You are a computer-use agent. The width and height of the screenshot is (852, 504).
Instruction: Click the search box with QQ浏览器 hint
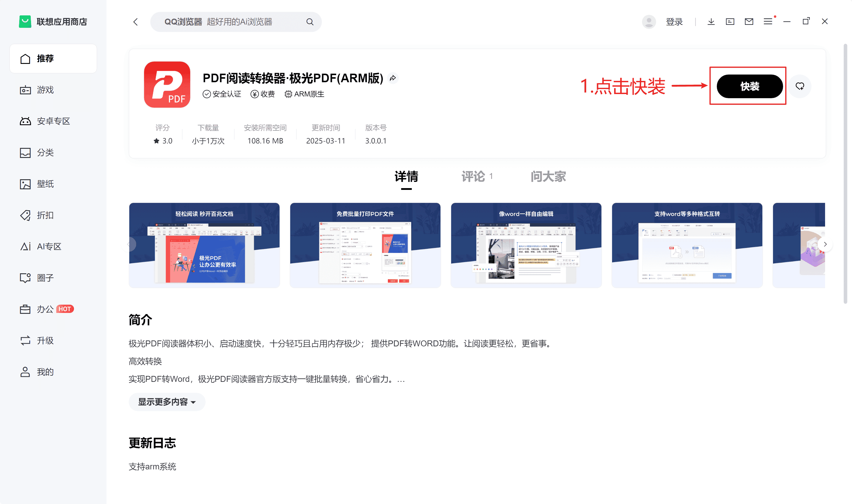[x=236, y=22]
